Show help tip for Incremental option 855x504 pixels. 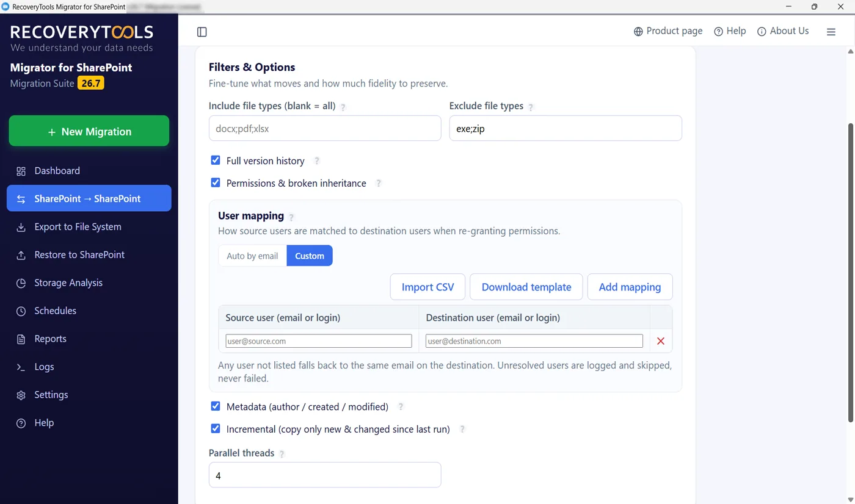[462, 430]
